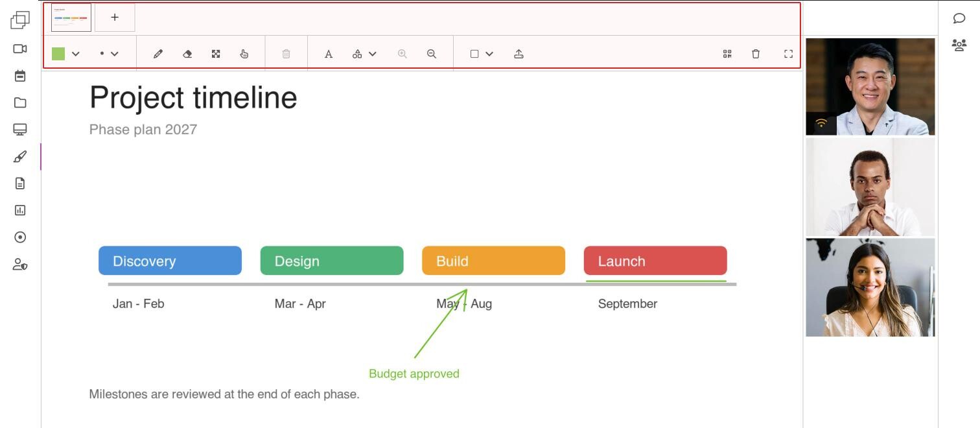Select the first whiteboard page thumbnail
Screen dimensions: 980x428
[71, 18]
